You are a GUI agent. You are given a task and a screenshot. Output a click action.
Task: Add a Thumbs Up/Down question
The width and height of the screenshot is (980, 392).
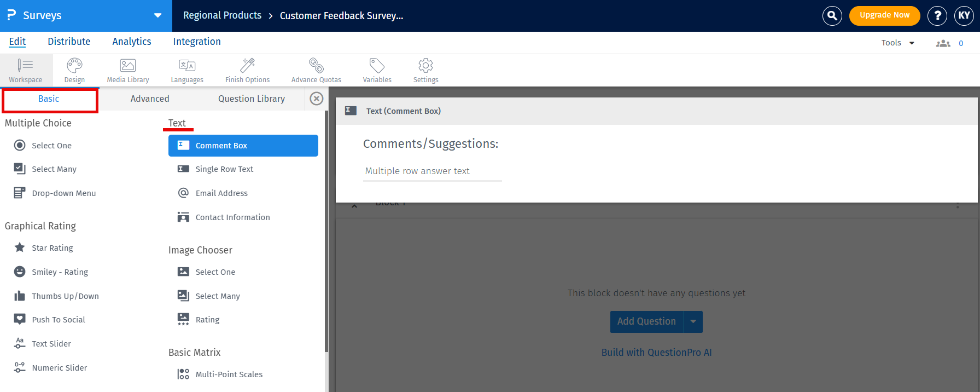[56, 296]
